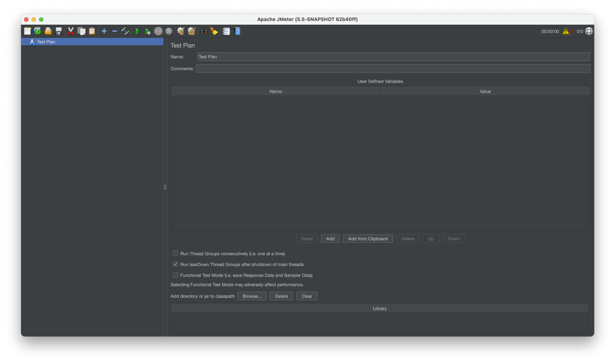Click Delete button next to Browse
Image resolution: width=615 pixels, height=364 pixels.
pyautogui.click(x=282, y=296)
